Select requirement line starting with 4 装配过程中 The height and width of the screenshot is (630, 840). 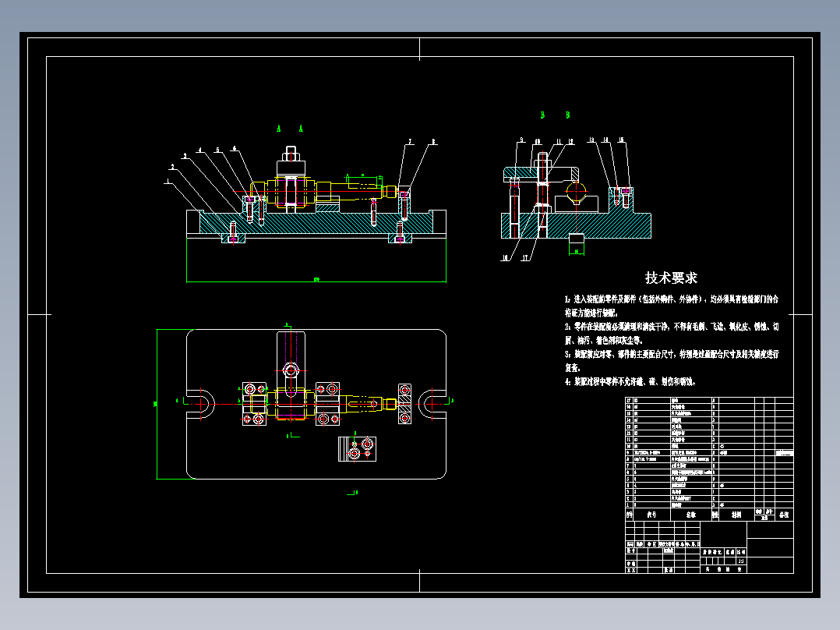click(x=630, y=381)
